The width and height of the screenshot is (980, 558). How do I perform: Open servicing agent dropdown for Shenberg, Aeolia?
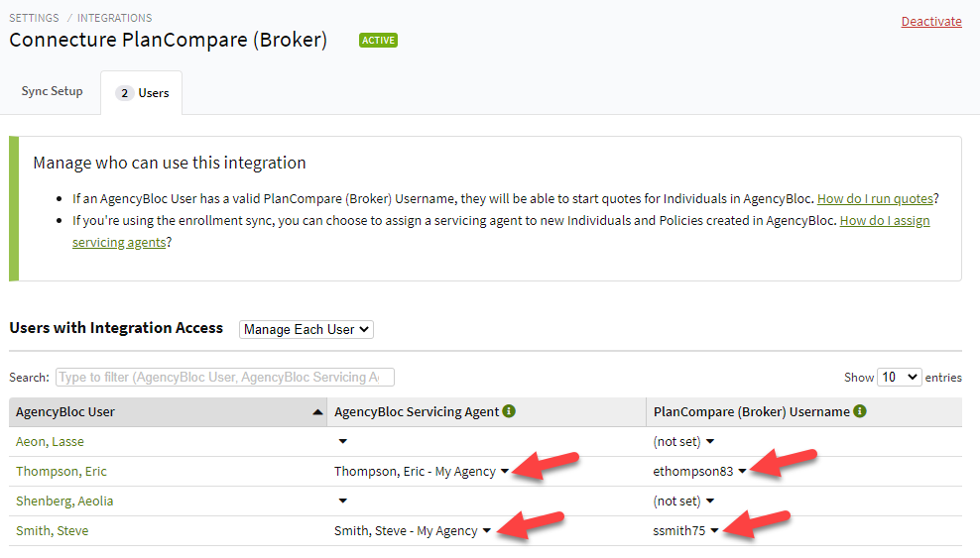point(342,501)
